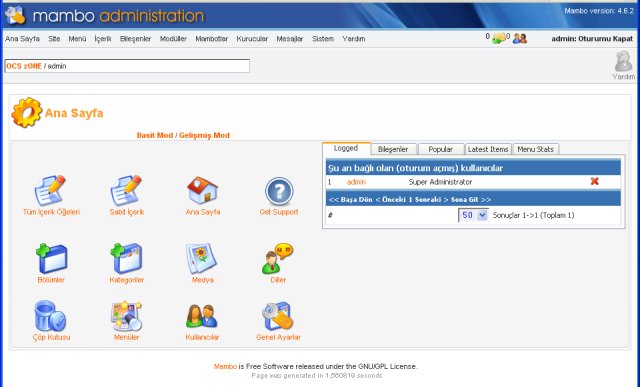Screen dimensions: 640x387
Task: Click the messages envelope icon in header
Action: (x=499, y=39)
